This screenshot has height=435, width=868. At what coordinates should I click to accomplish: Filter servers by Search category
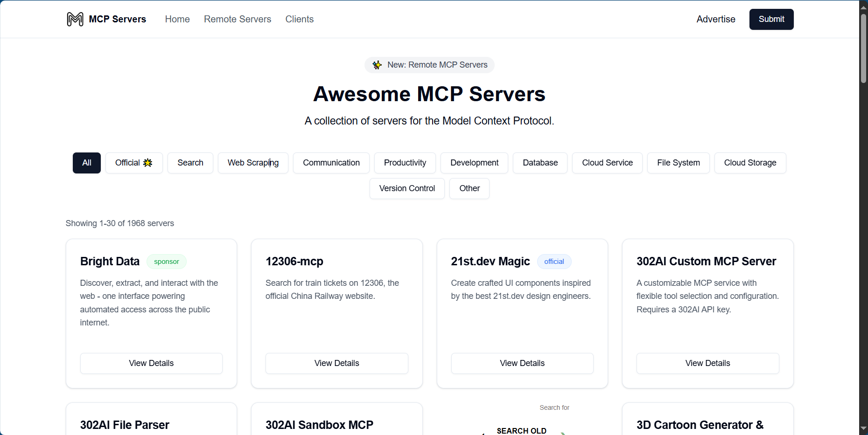190,163
